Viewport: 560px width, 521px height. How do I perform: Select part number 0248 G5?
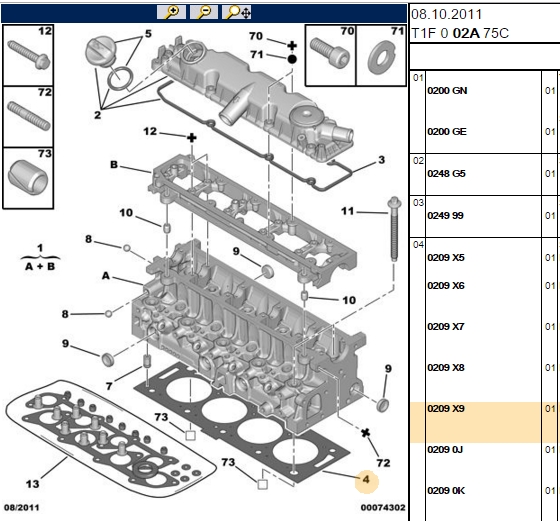coord(446,174)
